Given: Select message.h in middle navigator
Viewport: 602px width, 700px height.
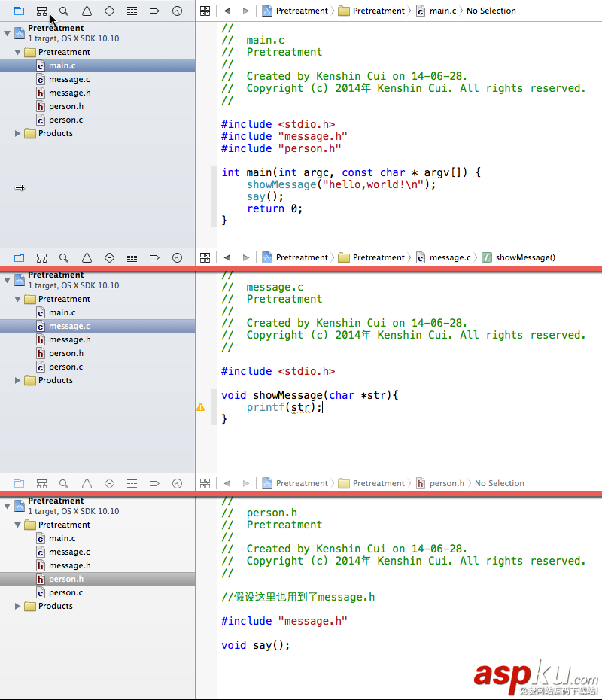Looking at the screenshot, I should pos(97,339).
